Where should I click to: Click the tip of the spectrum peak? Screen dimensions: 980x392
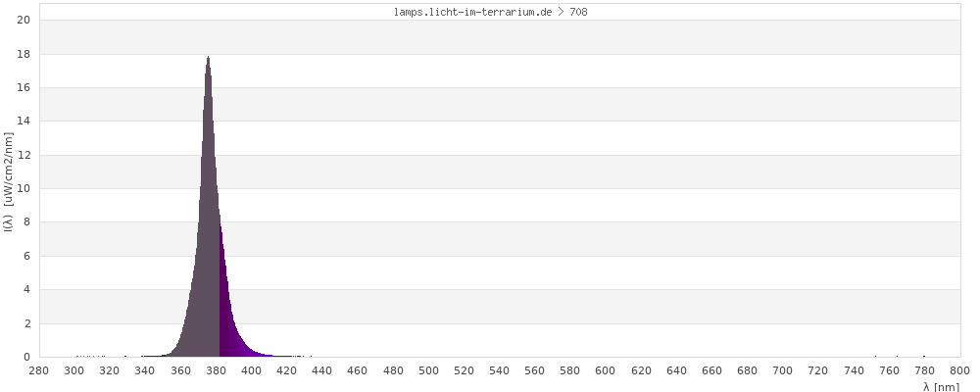click(208, 58)
